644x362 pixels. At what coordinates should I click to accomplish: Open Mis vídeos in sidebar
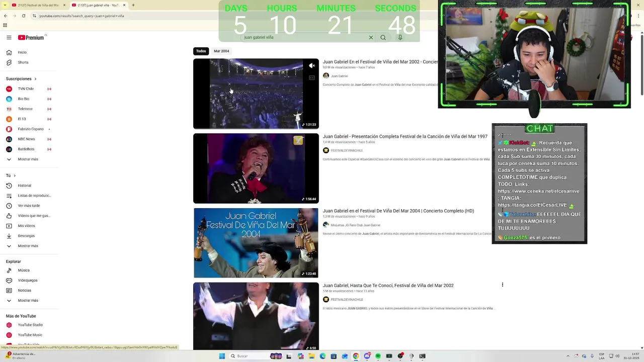26,226
